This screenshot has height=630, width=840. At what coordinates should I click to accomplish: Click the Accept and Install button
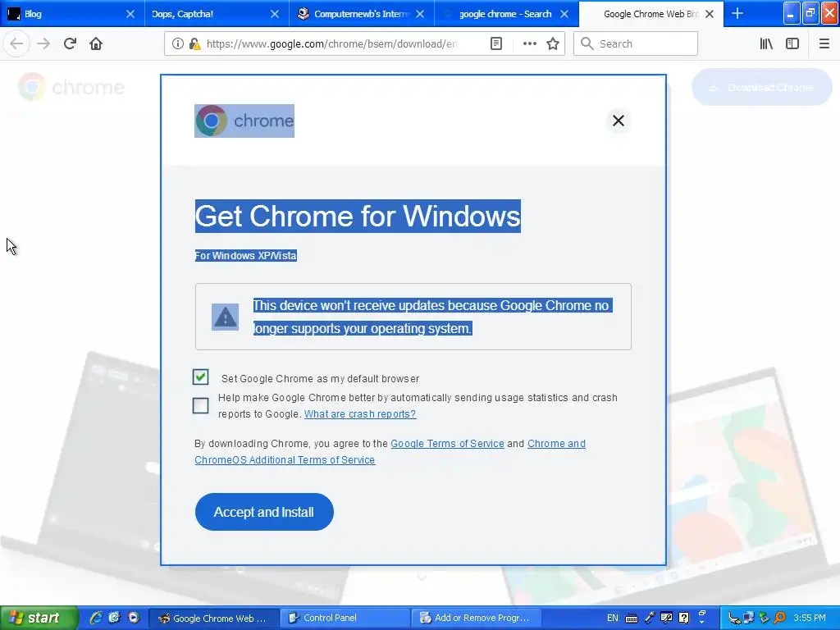[264, 512]
